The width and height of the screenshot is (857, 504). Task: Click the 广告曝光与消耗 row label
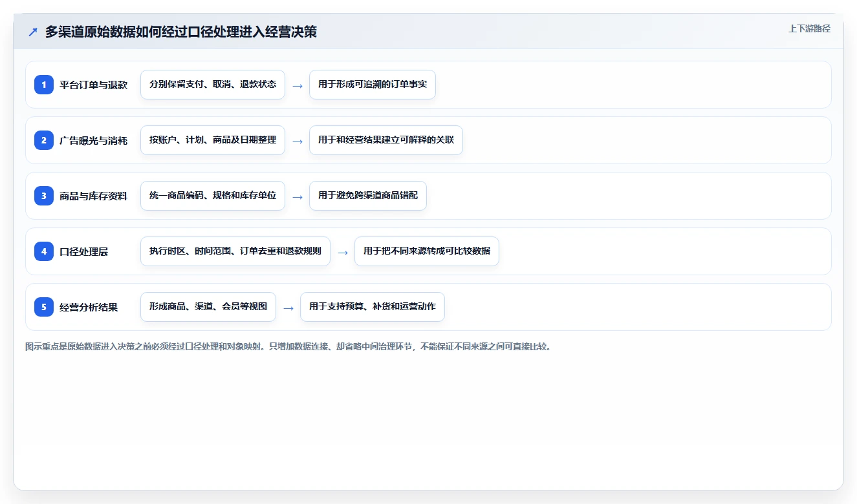click(94, 140)
